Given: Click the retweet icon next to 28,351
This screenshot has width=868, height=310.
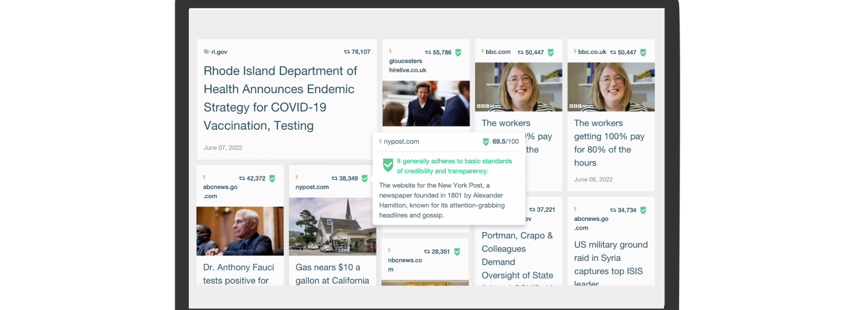Looking at the screenshot, I should click(427, 252).
